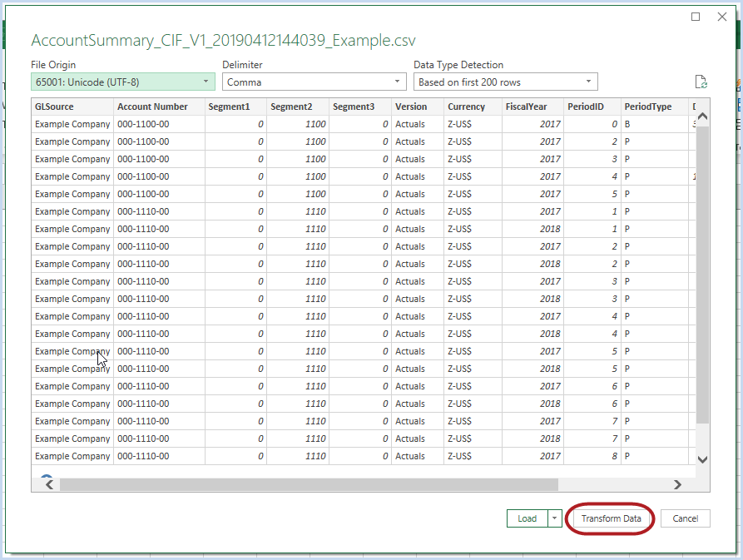Cancel the CSV import

pos(686,518)
